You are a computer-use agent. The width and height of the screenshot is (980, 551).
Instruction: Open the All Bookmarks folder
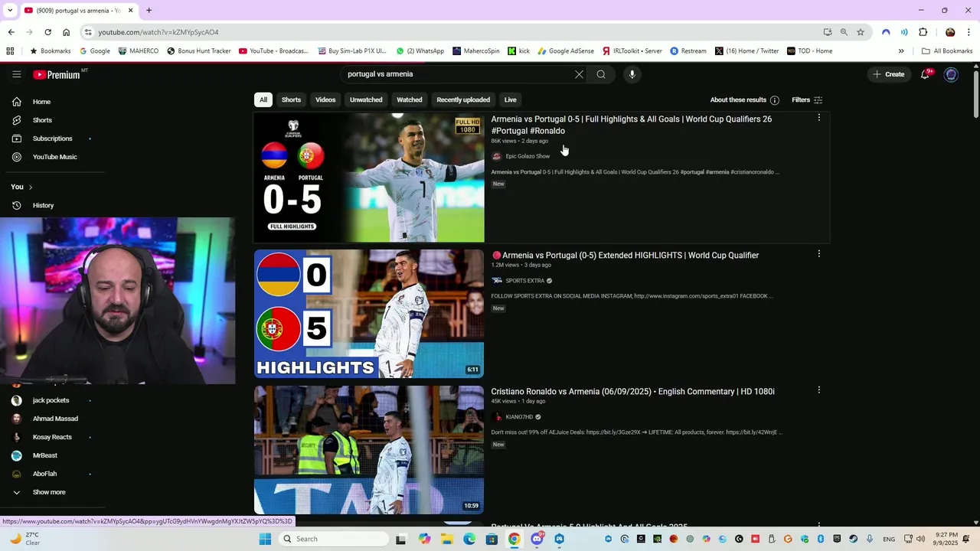point(947,51)
